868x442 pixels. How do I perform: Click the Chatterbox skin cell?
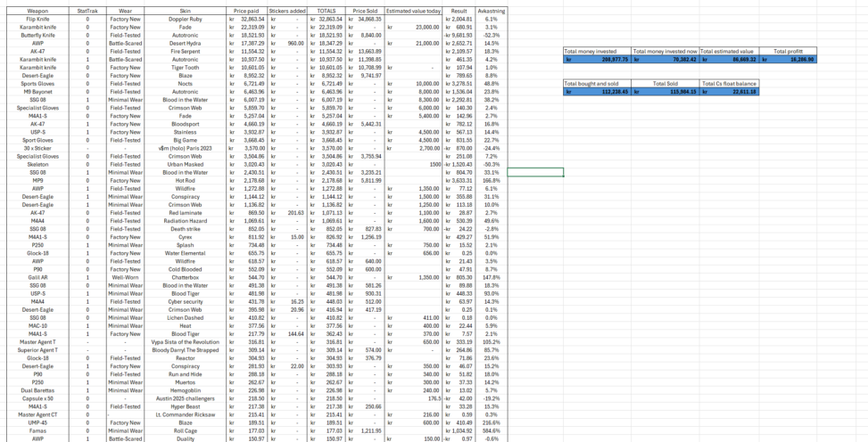[185, 276]
